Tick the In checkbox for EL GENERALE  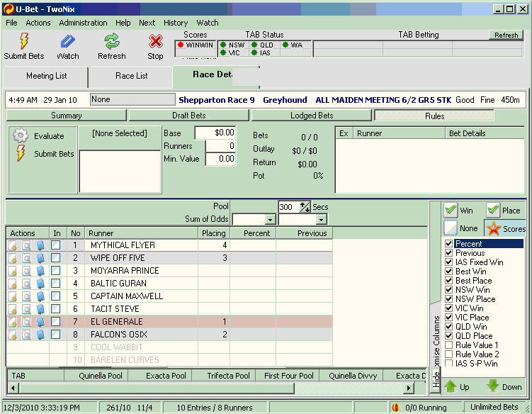tap(55, 322)
